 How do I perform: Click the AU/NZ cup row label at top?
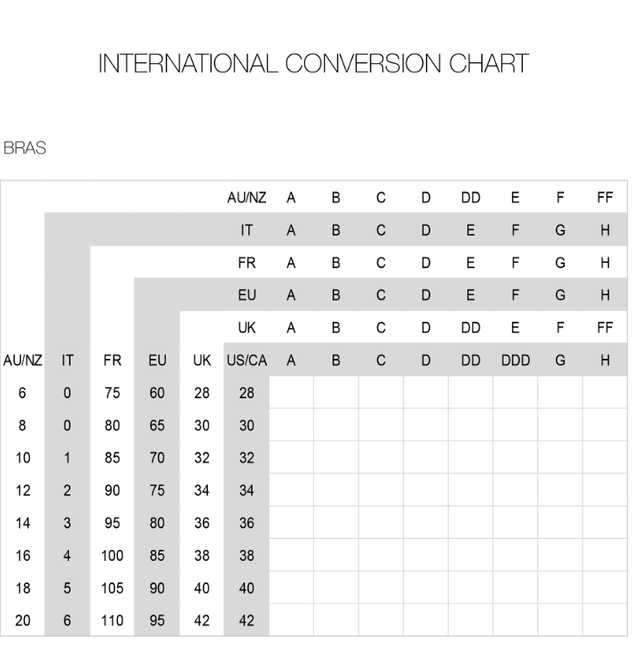tap(247, 198)
